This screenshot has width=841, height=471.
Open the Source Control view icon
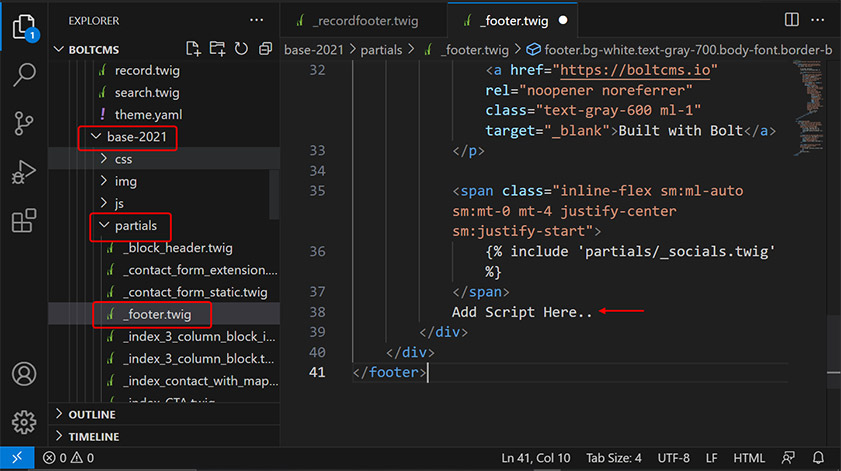(x=24, y=123)
